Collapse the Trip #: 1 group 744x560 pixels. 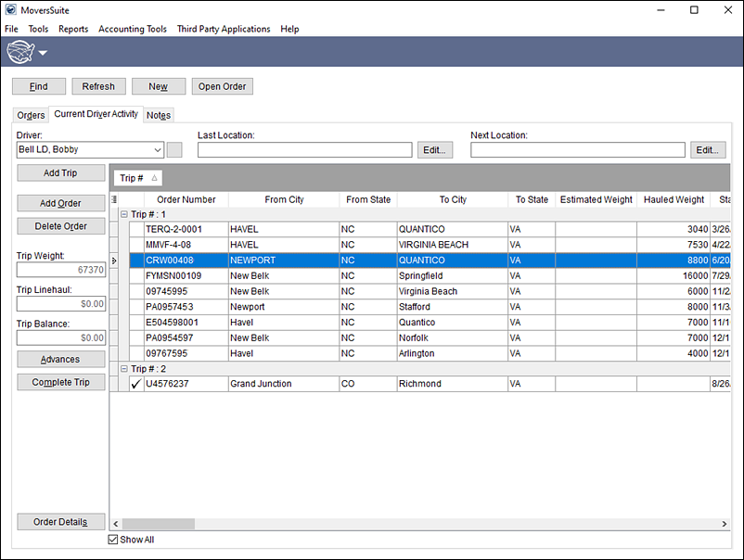[123, 213]
